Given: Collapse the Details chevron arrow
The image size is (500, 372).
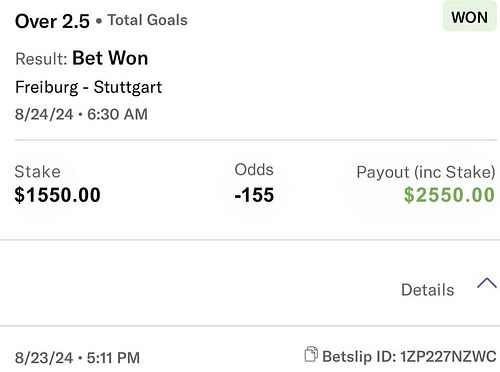Looking at the screenshot, I should (x=487, y=283).
